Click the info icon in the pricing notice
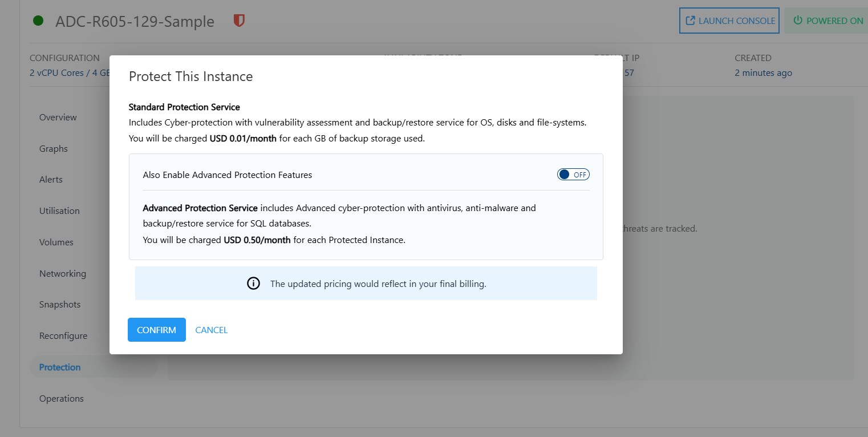Viewport: 868px width, 437px height. [x=253, y=284]
